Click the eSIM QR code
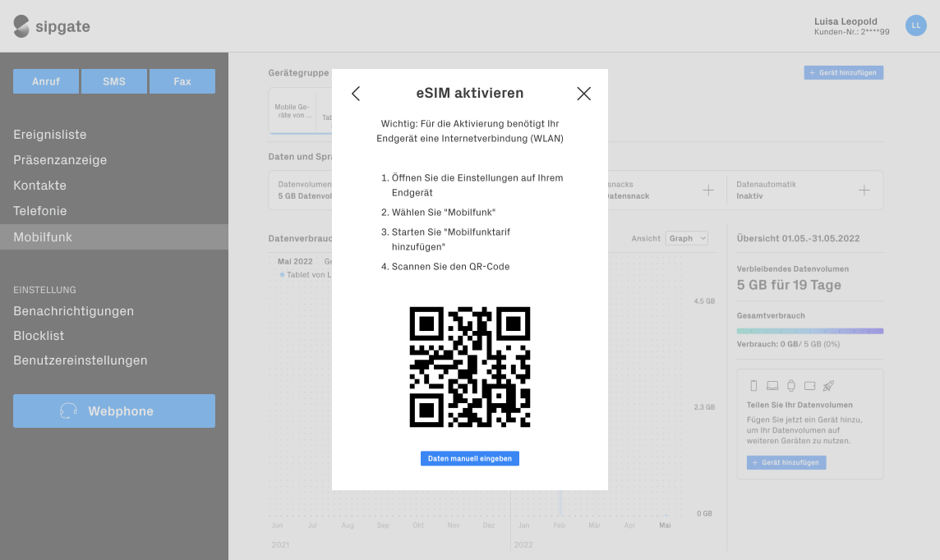The width and height of the screenshot is (940, 560). [469, 366]
